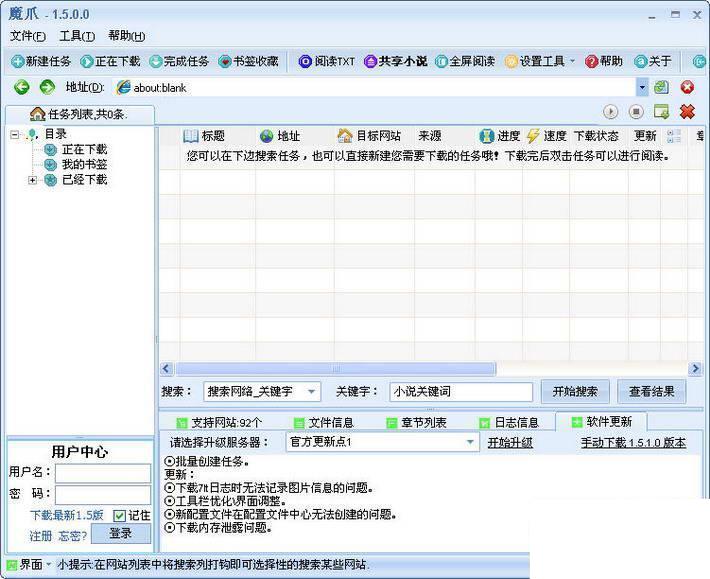Click the horizontal scrollbar under task list
710x579 pixels.
tap(336, 368)
